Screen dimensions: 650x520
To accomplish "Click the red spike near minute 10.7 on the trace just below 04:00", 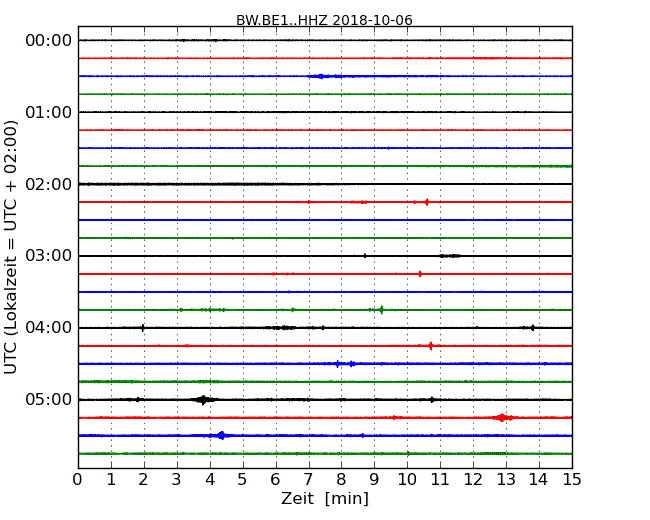I will point(431,345).
